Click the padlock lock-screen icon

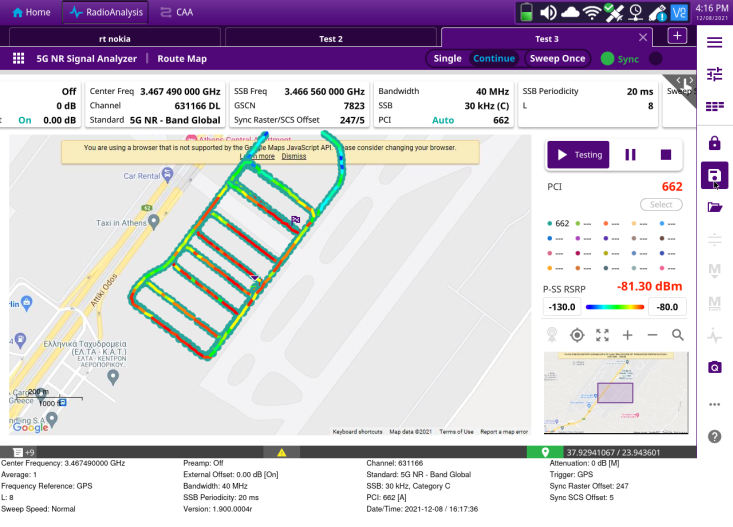(x=714, y=143)
